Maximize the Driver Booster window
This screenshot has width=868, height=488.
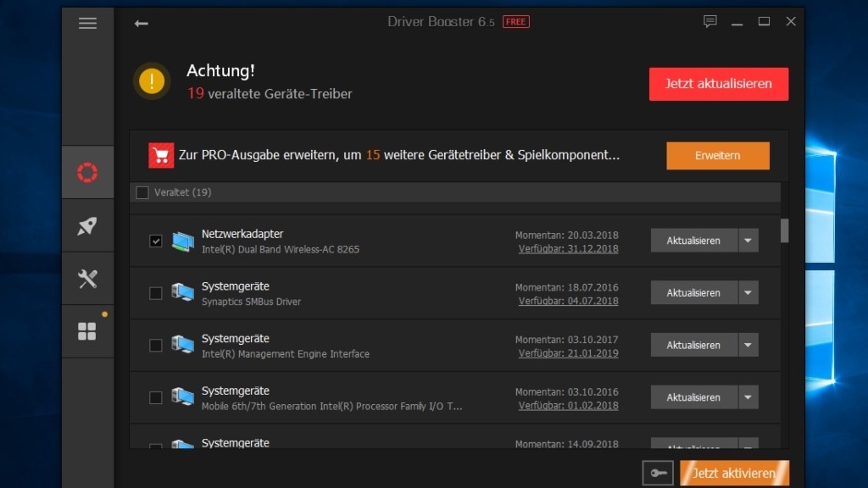[x=764, y=21]
